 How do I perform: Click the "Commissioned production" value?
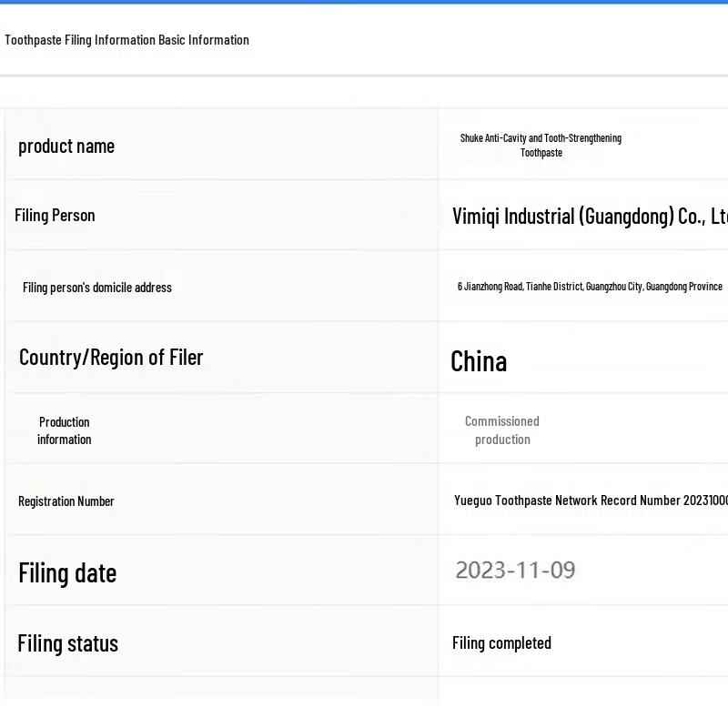click(502, 430)
